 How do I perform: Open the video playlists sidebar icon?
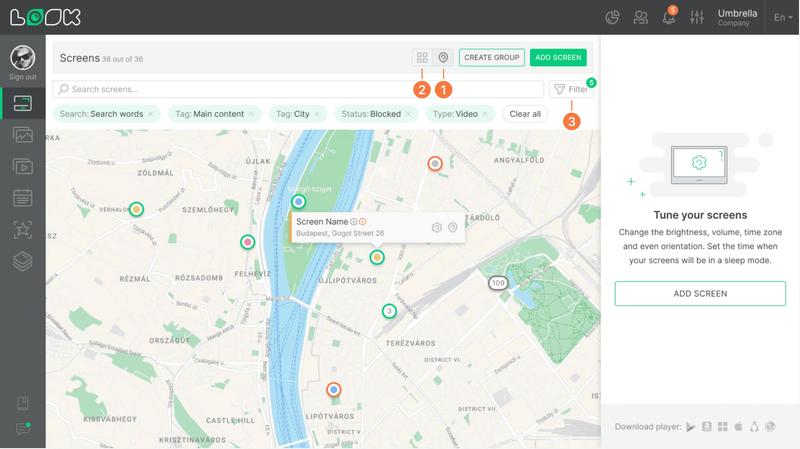[22, 166]
